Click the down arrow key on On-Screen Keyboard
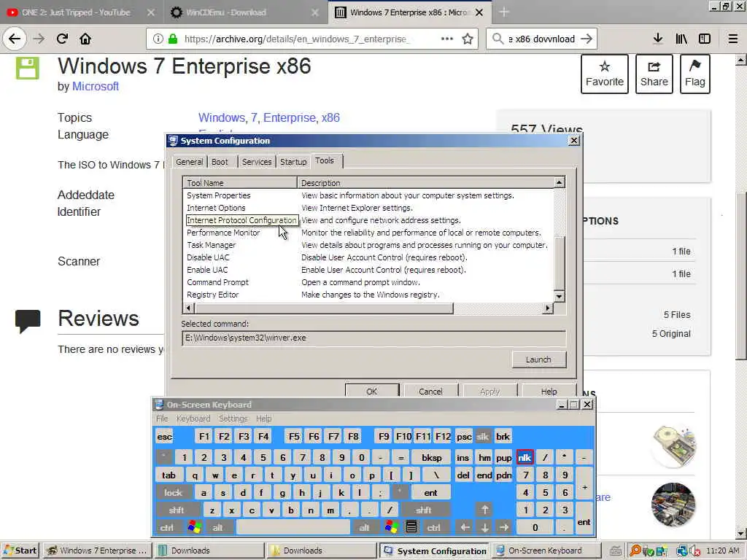Screen dimensions: 747x560 (484, 527)
